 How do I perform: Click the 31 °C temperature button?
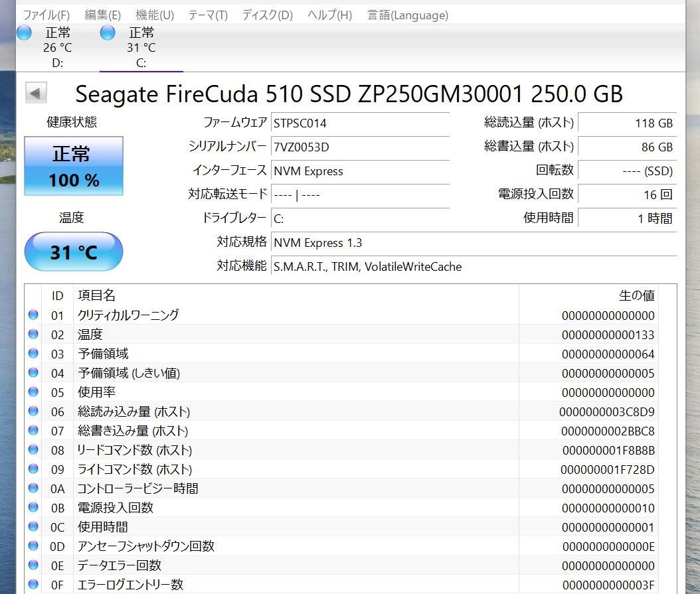click(x=74, y=252)
